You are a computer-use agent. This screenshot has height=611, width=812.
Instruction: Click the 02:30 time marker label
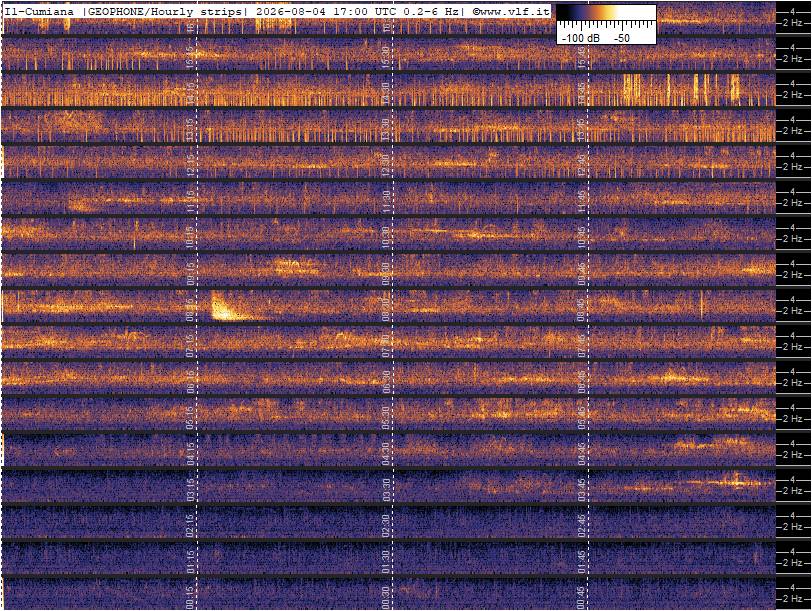pos(386,526)
